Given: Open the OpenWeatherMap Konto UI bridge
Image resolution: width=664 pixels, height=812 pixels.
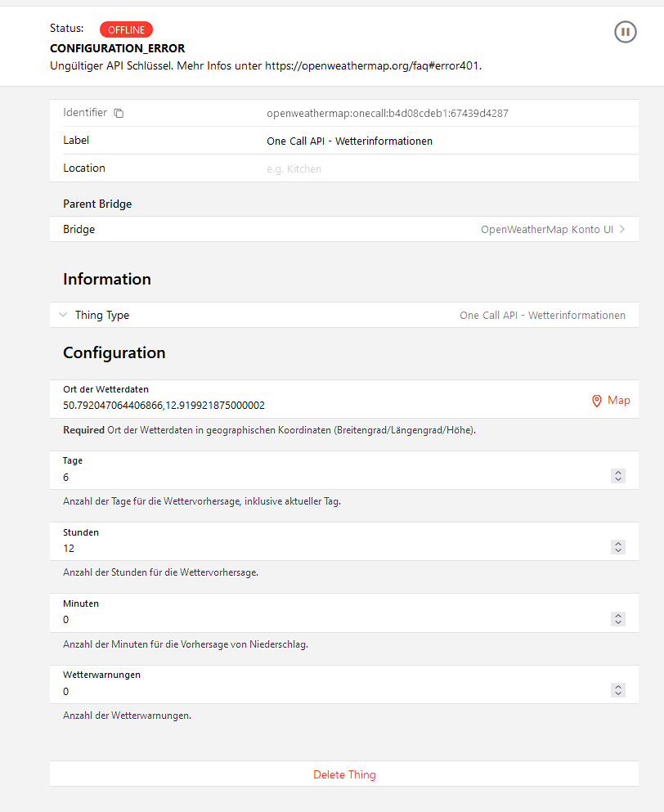Looking at the screenshot, I should [546, 230].
